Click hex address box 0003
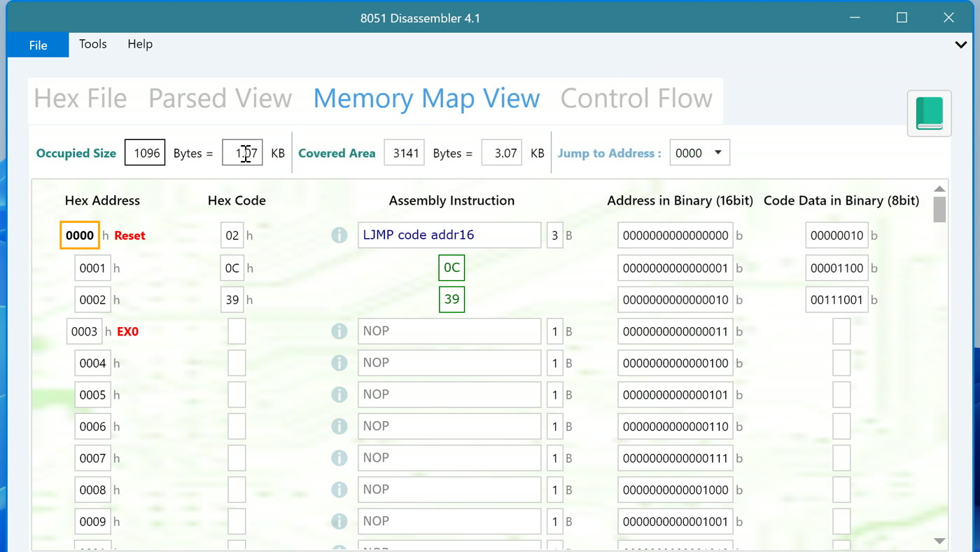This screenshot has height=552, width=980. pos(85,331)
